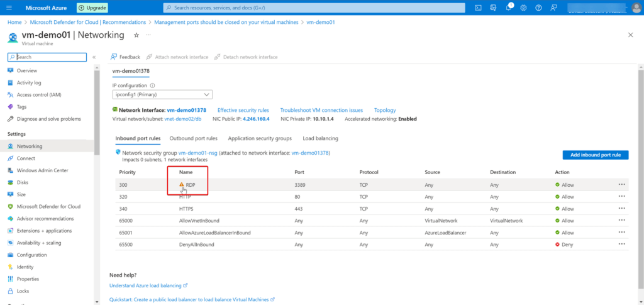Open Help and support question icon
This screenshot has height=305, width=644.
tap(538, 8)
